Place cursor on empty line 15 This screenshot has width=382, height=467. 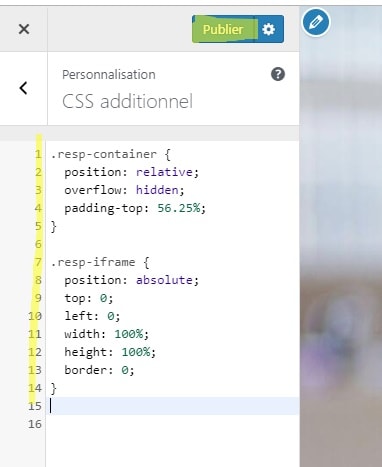click(173, 406)
